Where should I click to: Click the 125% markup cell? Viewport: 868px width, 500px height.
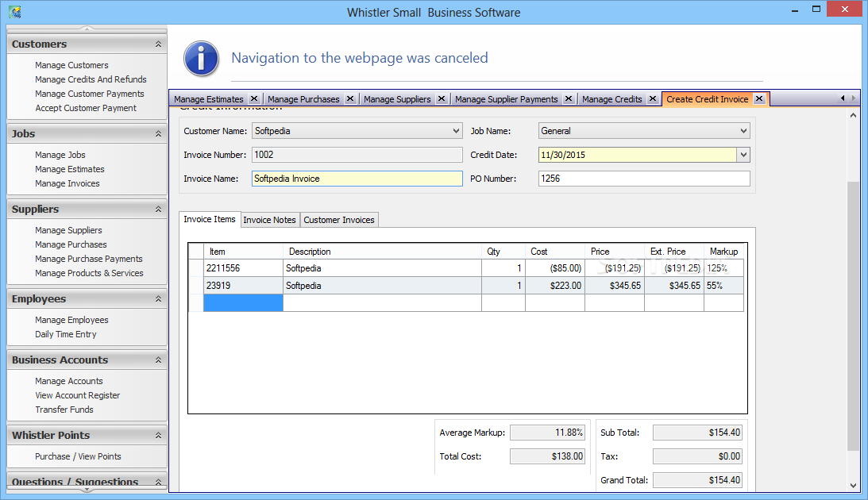point(723,268)
